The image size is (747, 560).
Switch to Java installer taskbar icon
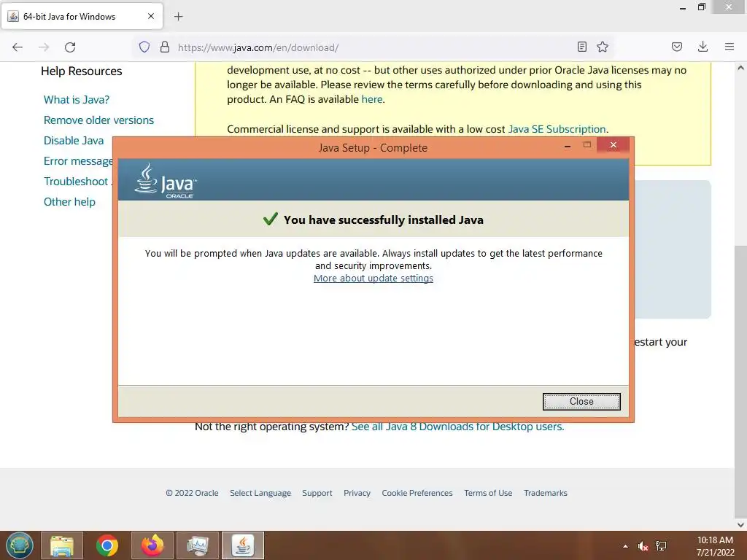coord(243,545)
